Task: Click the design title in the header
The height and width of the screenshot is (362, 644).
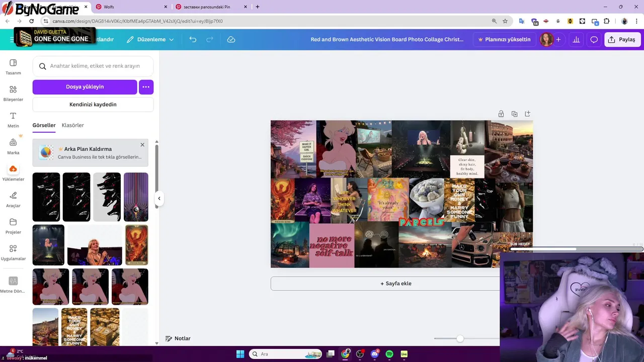Action: pyautogui.click(x=387, y=39)
